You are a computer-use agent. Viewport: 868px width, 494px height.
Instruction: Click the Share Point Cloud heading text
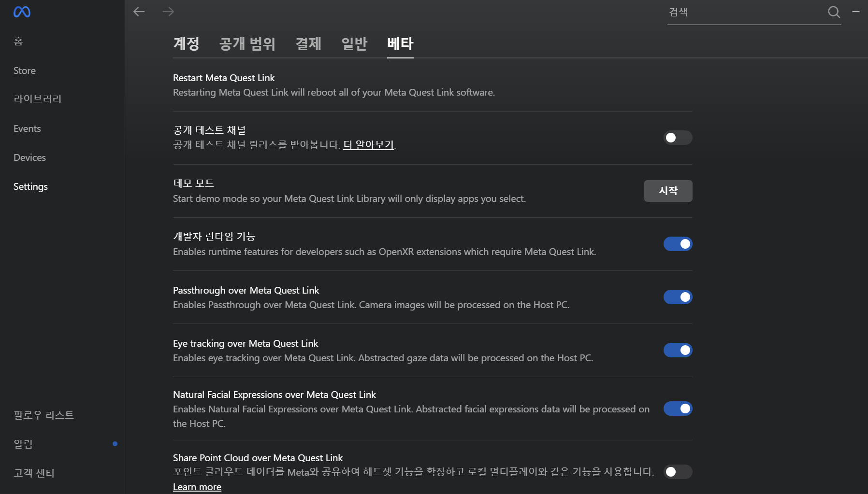[258, 458]
